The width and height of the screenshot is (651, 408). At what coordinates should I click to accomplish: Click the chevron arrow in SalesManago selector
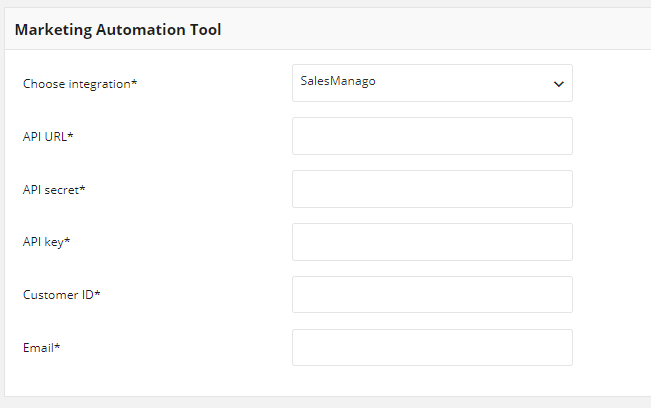pos(559,84)
